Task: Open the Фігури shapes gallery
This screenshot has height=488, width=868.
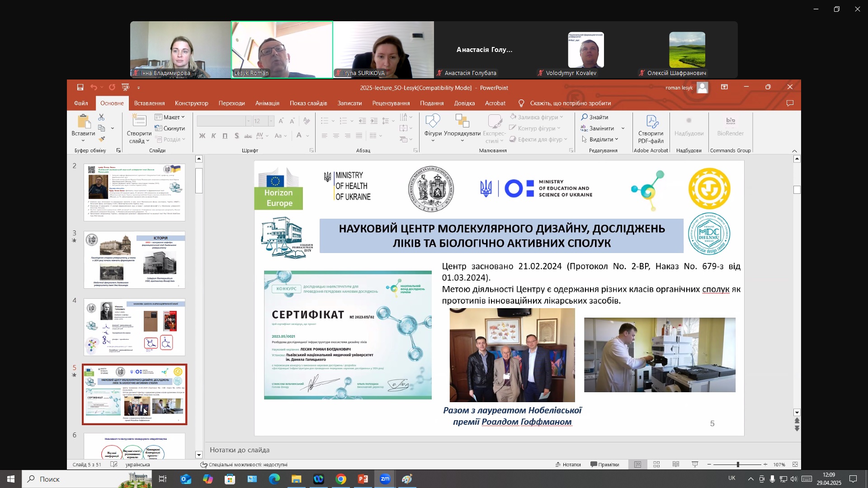Action: [433, 128]
